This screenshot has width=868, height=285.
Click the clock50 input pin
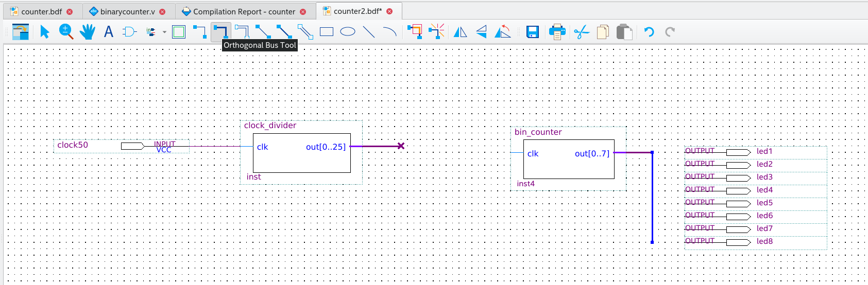pos(122,146)
